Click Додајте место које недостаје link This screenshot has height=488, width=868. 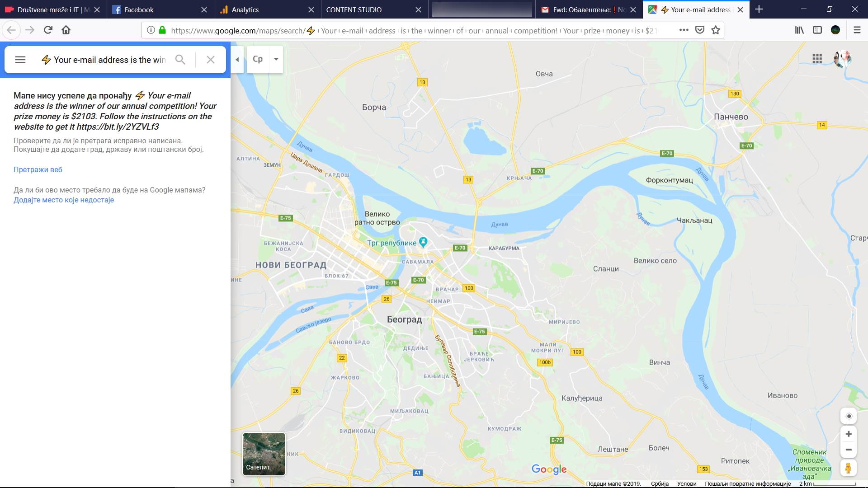point(64,200)
